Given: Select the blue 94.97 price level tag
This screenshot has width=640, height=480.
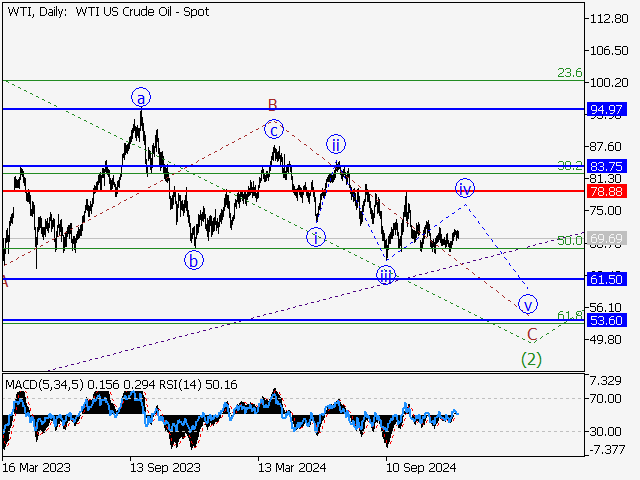Looking at the screenshot, I should tap(607, 108).
